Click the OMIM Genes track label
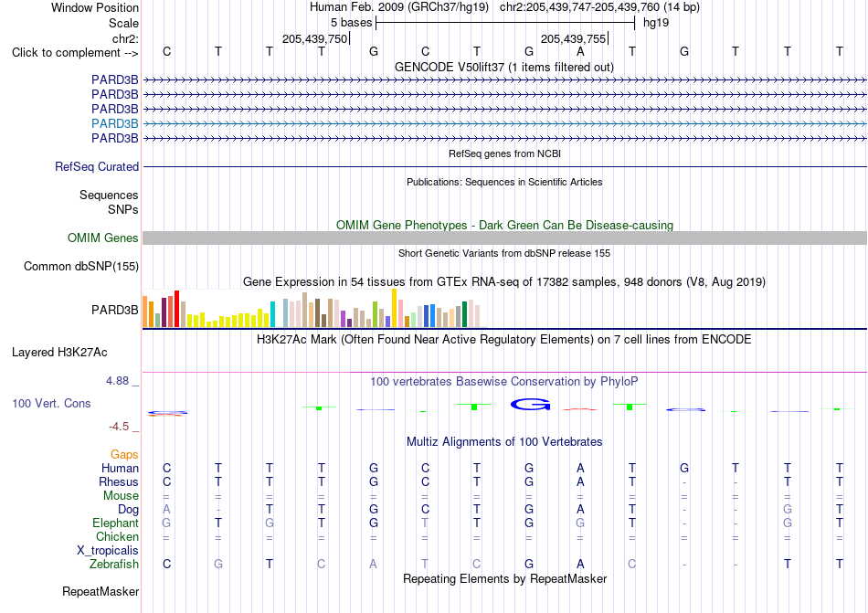868x613 pixels. 102,238
